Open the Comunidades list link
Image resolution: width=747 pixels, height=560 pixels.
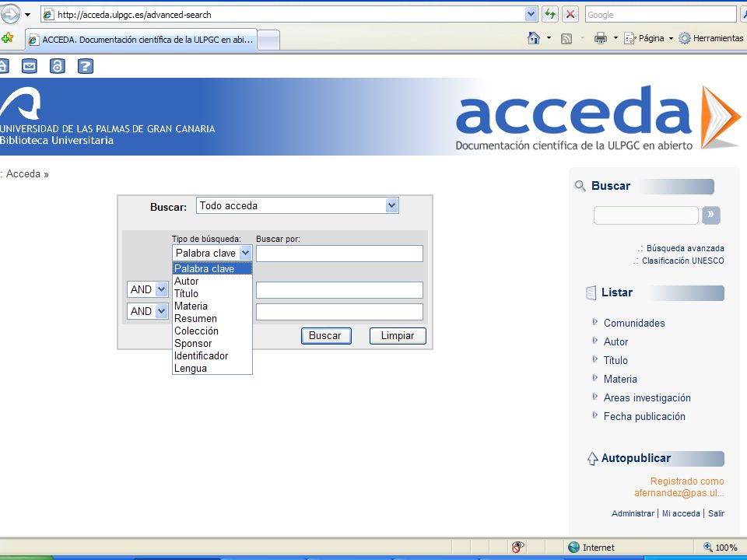(x=634, y=323)
